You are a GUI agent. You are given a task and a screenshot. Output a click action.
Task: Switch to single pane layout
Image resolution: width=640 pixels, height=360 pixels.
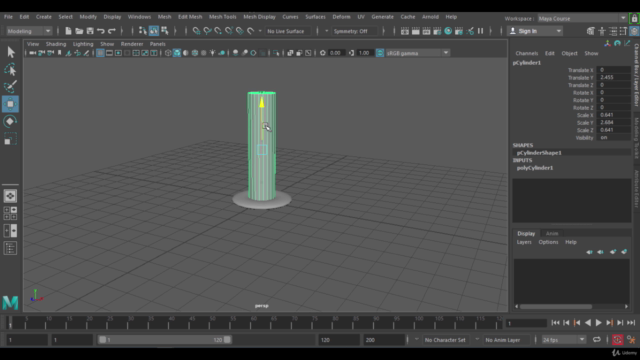(x=10, y=196)
